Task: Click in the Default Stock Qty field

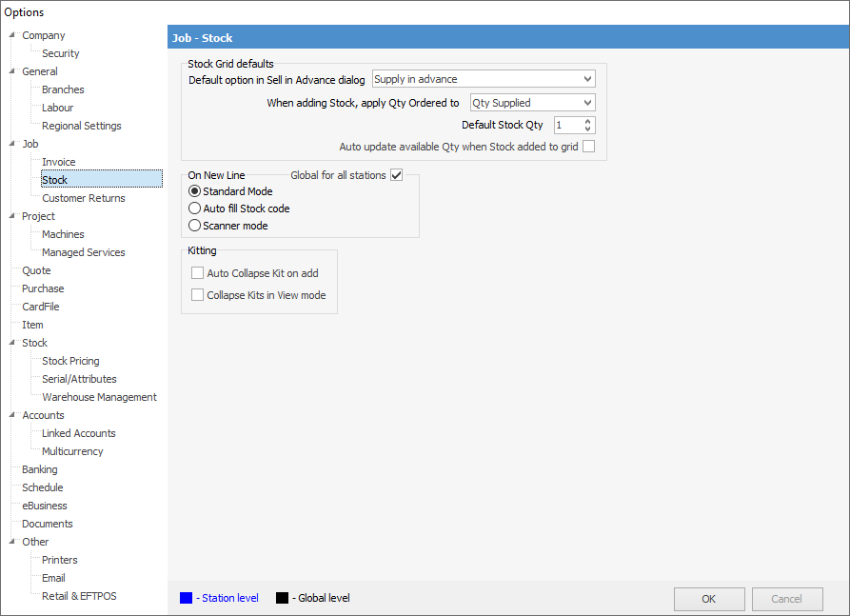Action: tap(565, 126)
